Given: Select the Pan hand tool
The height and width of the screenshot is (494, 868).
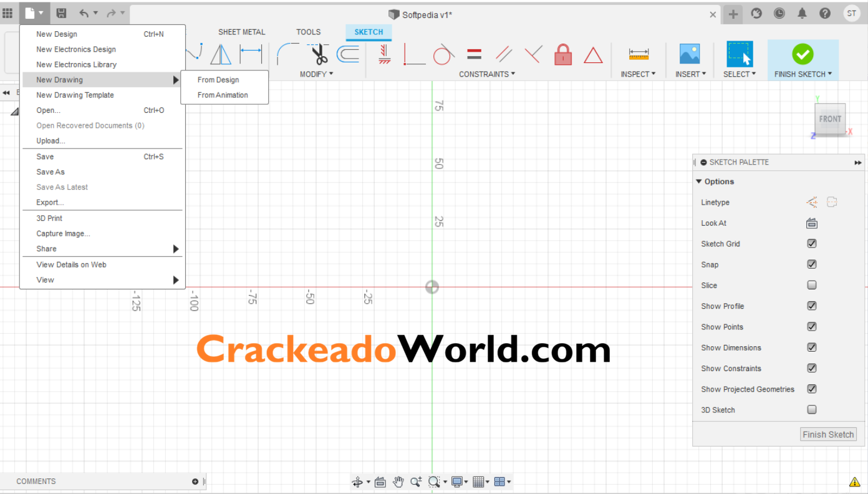Looking at the screenshot, I should pyautogui.click(x=398, y=482).
